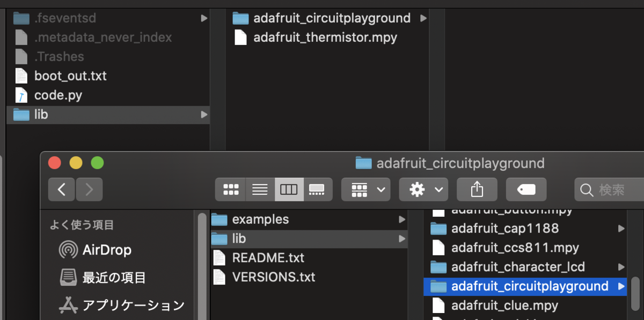Select adafruit_clue.mpy file
The width and height of the screenshot is (644, 320).
(525, 306)
